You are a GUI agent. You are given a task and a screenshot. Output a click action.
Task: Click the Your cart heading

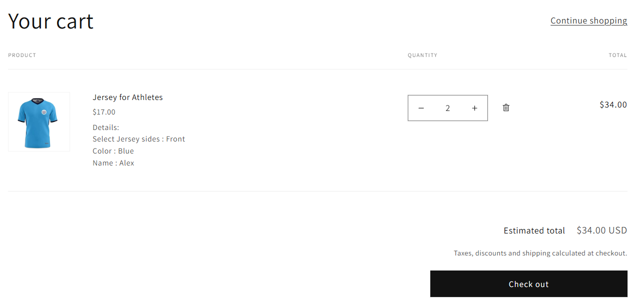pyautogui.click(x=51, y=21)
